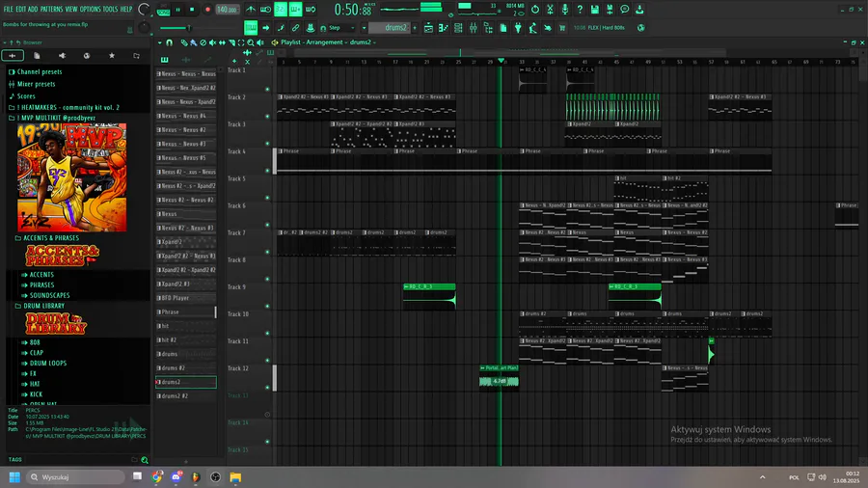Open the arrangement dropdown after 'drums2' title

point(375,42)
